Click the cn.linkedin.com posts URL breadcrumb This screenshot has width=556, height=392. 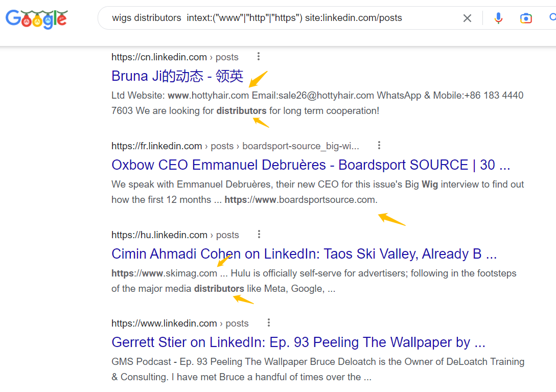tap(175, 57)
